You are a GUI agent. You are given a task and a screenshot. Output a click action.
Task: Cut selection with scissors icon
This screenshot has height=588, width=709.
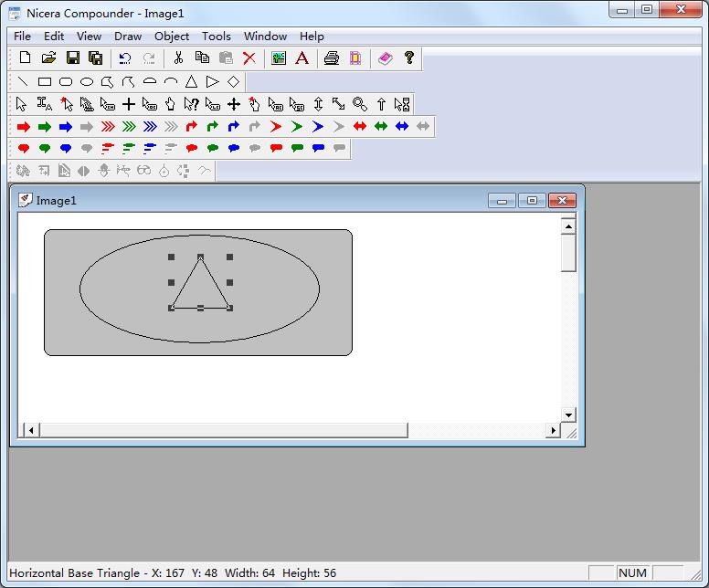(178, 58)
